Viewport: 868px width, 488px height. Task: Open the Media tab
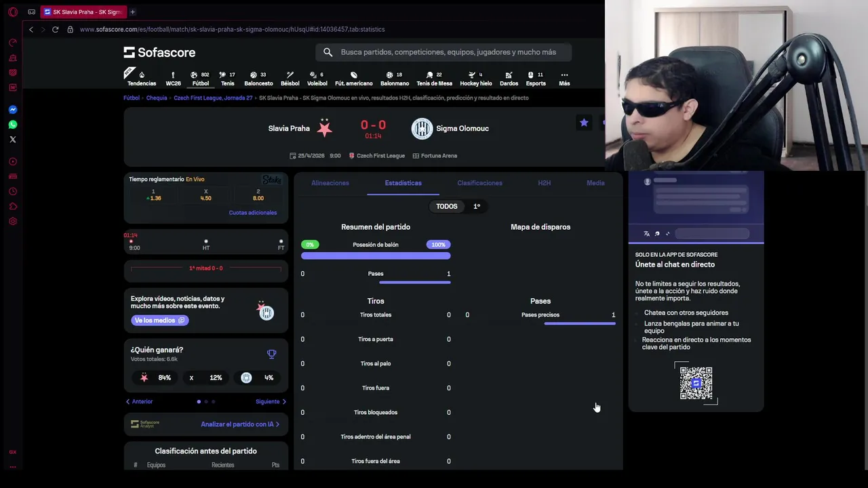595,183
